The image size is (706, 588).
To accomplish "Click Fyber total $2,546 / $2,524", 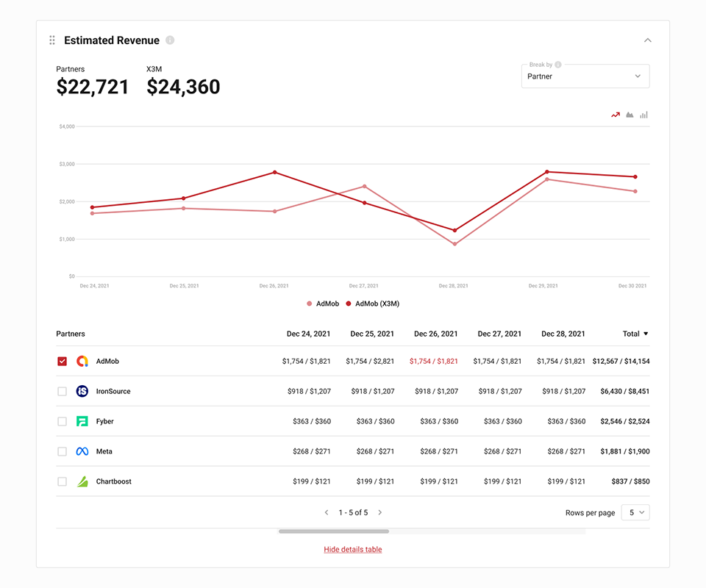I will click(x=625, y=422).
